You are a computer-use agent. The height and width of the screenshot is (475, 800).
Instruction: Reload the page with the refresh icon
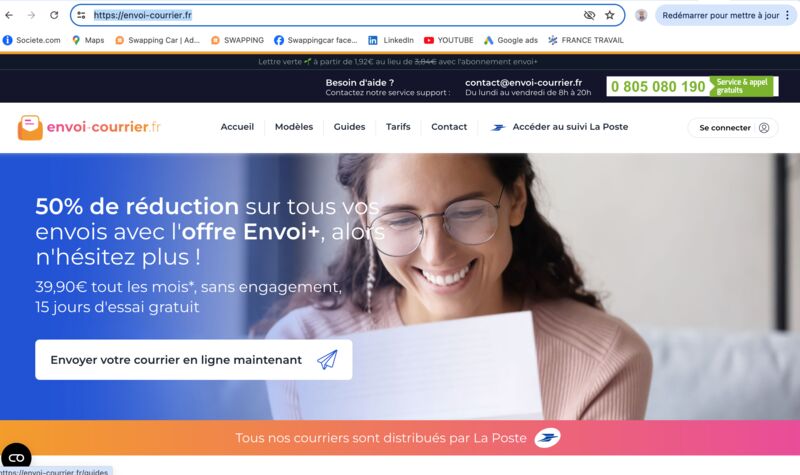pyautogui.click(x=54, y=15)
